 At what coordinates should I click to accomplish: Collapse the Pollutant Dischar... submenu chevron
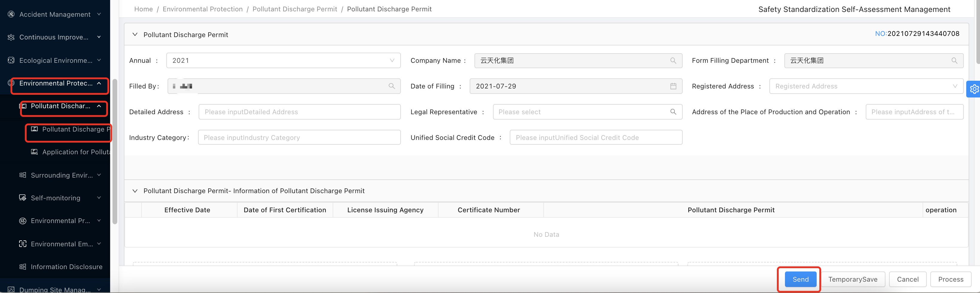click(99, 106)
